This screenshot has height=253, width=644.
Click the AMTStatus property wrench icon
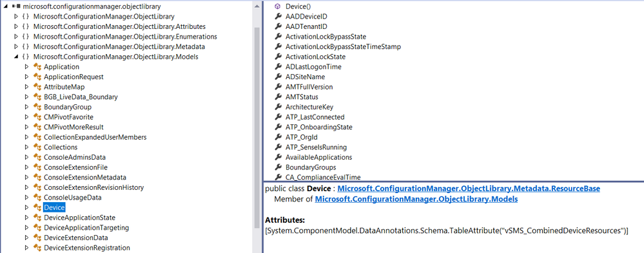coord(278,97)
